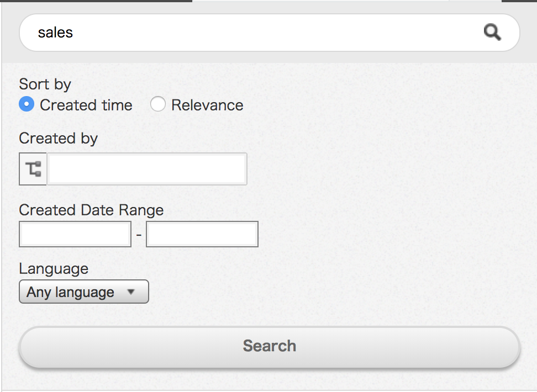Focus the end date range field

[202, 234]
